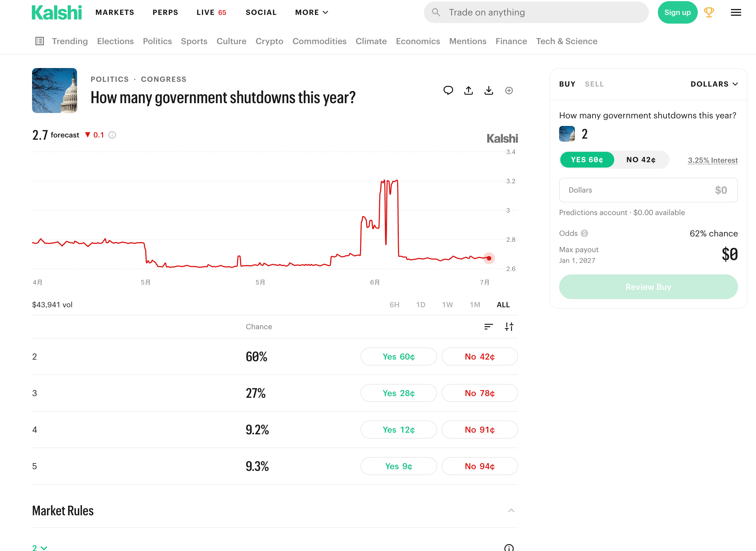Set chart range to 1W
Image resolution: width=756 pixels, height=551 pixels.
(x=447, y=305)
